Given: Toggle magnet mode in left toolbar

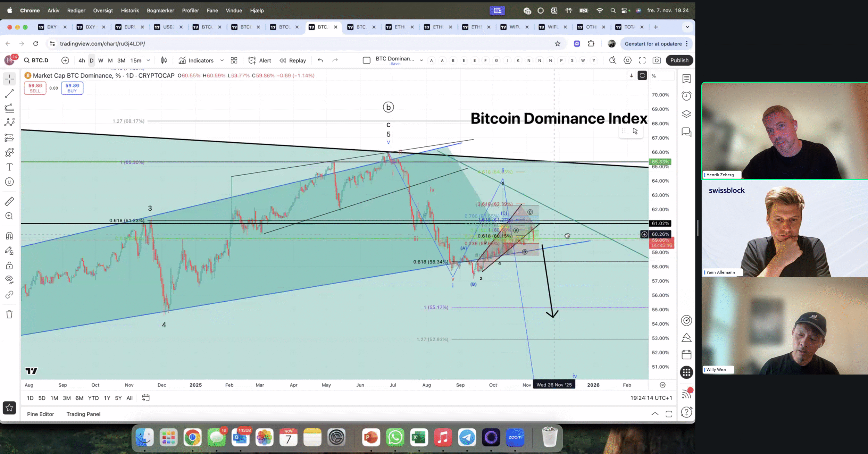Looking at the screenshot, I should pos(9,236).
